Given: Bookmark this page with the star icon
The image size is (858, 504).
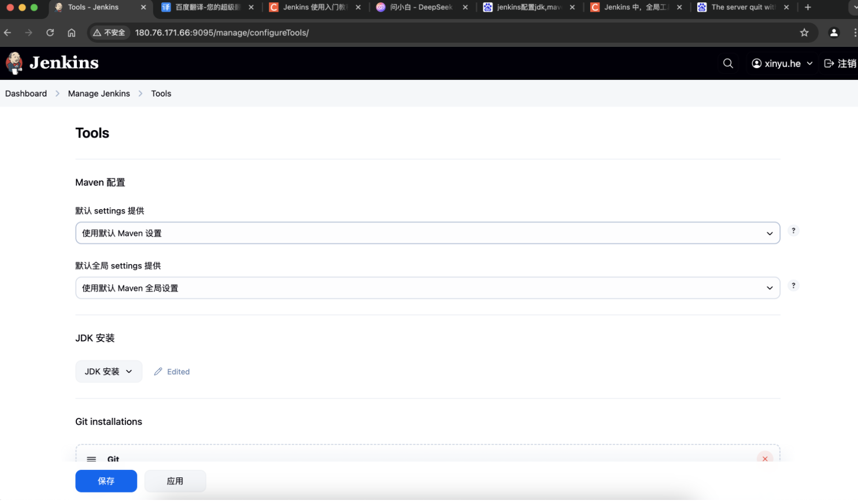Looking at the screenshot, I should [804, 33].
